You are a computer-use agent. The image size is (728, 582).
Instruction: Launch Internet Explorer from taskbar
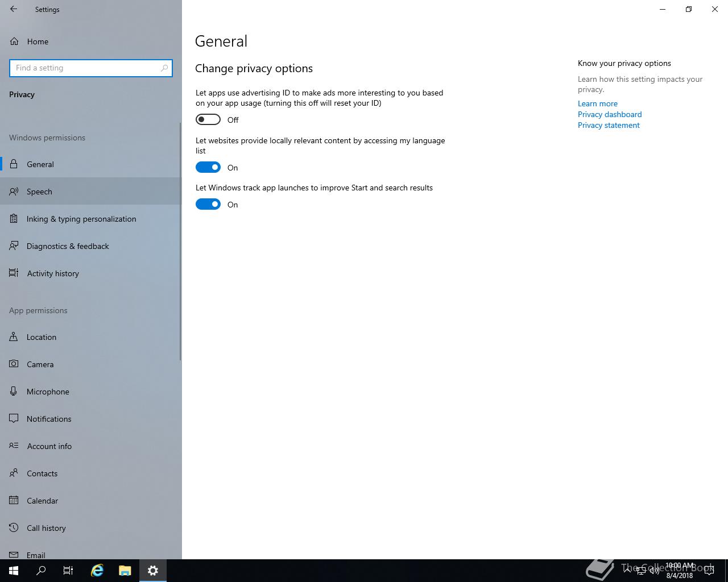pos(97,571)
